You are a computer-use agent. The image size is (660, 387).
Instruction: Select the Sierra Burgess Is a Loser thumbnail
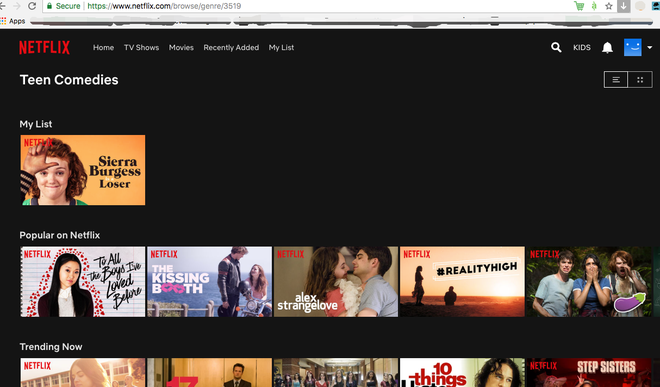(83, 170)
